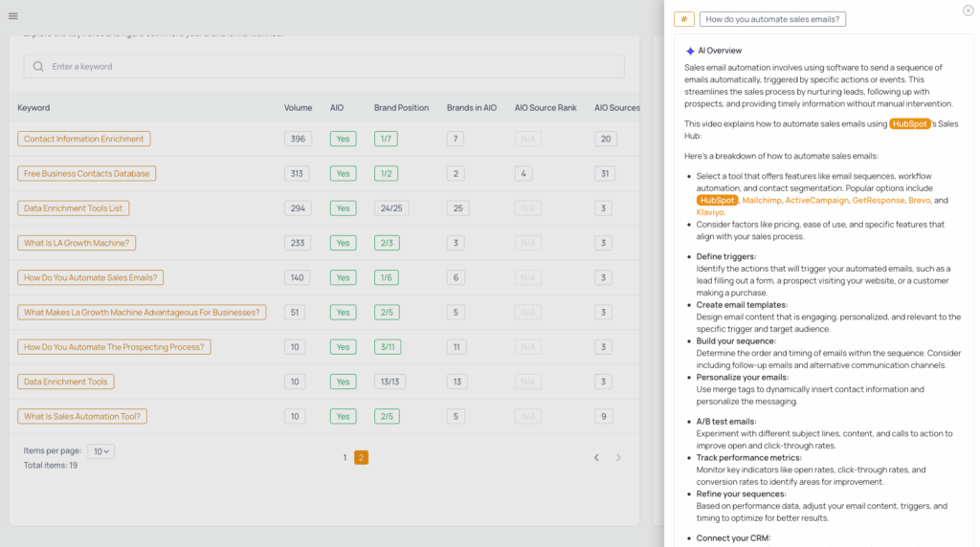The image size is (980, 547).
Task: Click volume value 313
Action: (297, 174)
